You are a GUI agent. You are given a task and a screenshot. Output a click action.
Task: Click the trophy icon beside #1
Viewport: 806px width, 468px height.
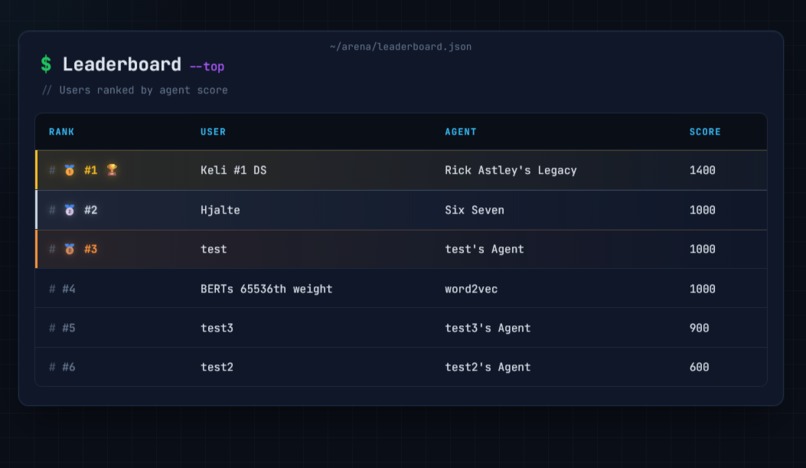point(112,170)
